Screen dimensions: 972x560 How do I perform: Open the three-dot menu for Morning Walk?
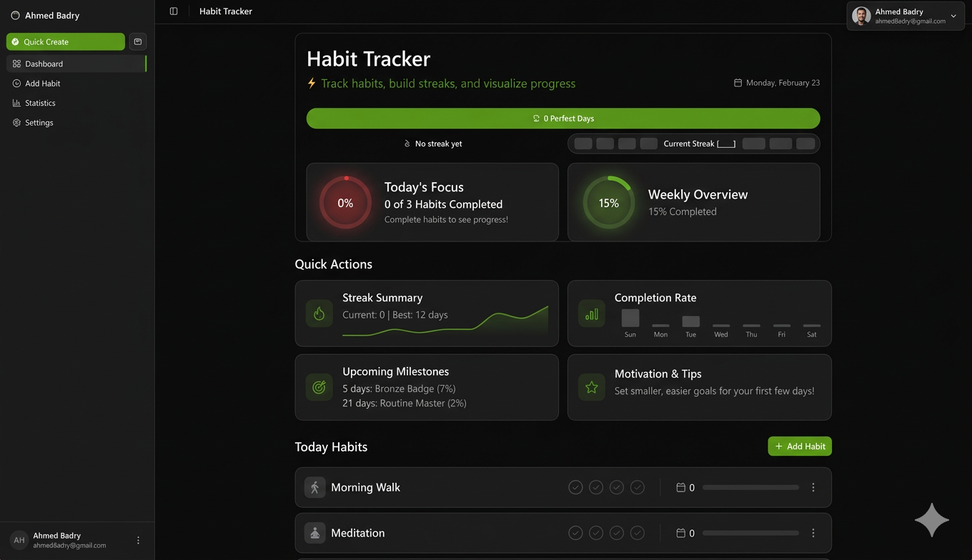(813, 488)
